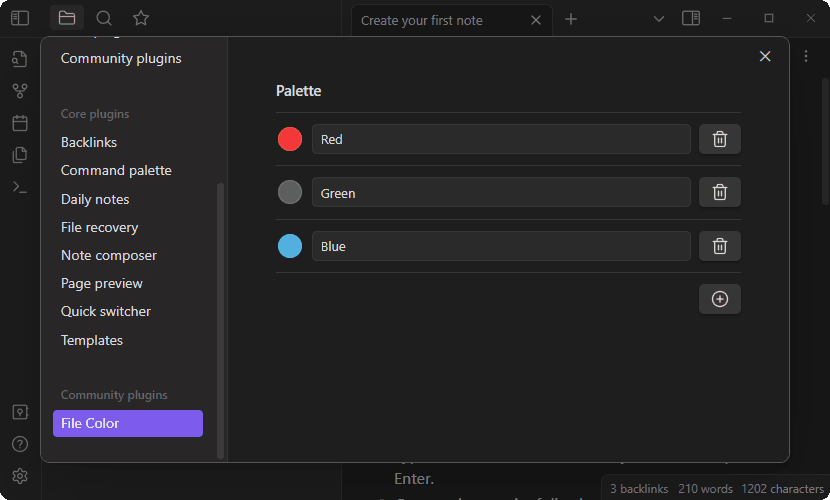Open Page preview settings
The height and width of the screenshot is (500, 830).
tap(102, 284)
